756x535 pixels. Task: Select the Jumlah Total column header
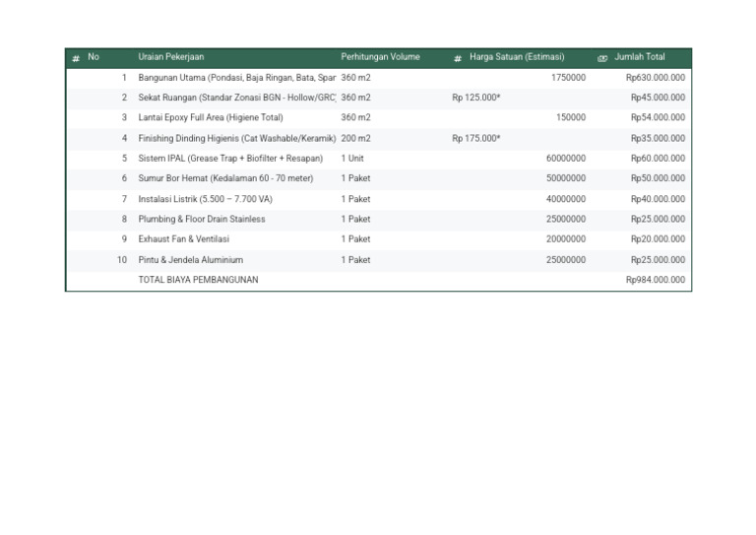[x=639, y=57]
